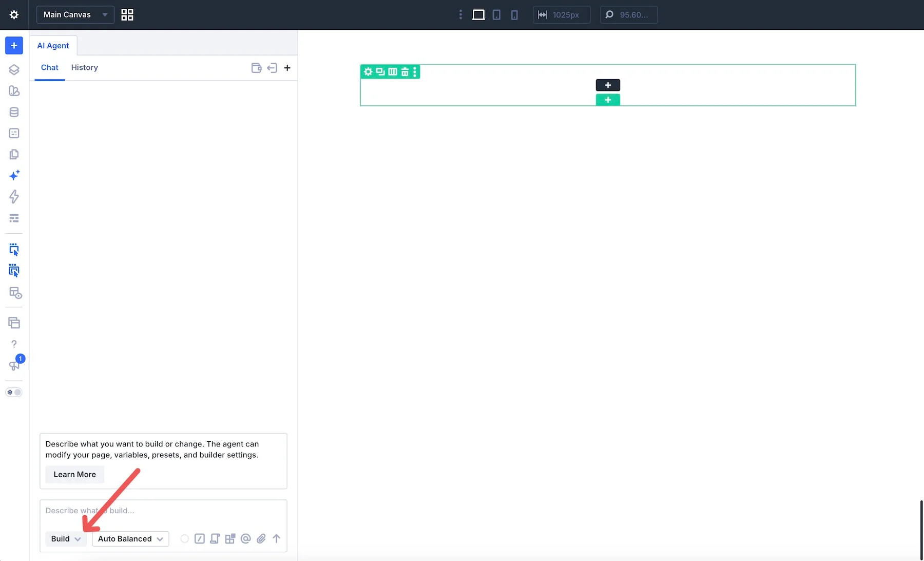Switch to tablet viewport preview

click(496, 14)
